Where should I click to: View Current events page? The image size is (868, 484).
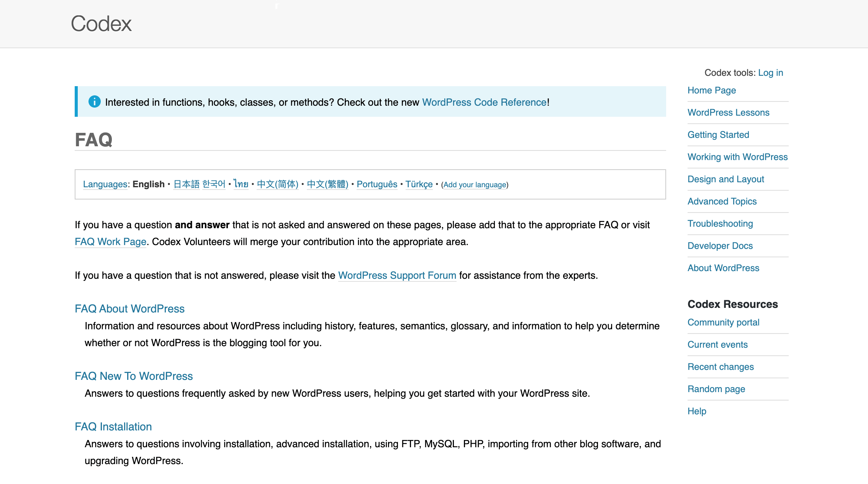click(717, 345)
